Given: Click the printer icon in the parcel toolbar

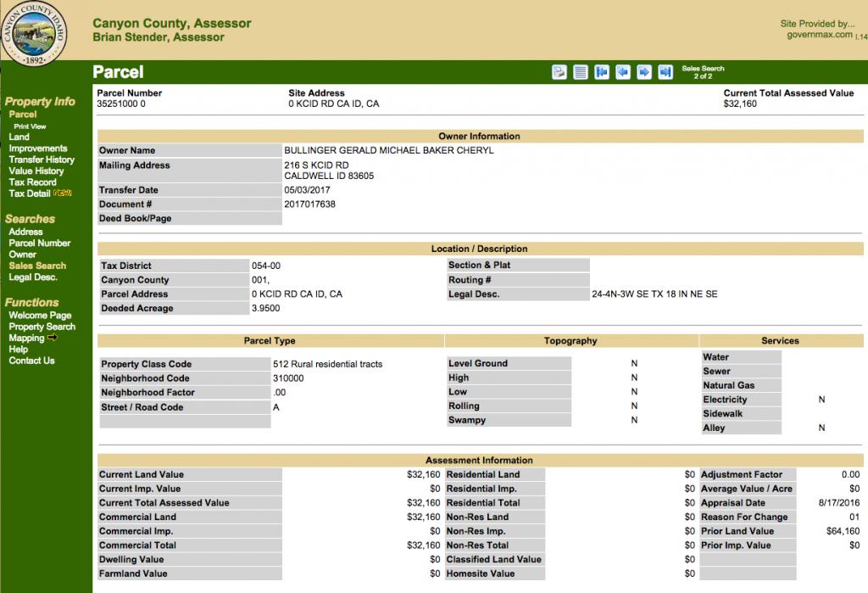Looking at the screenshot, I should coord(559,72).
